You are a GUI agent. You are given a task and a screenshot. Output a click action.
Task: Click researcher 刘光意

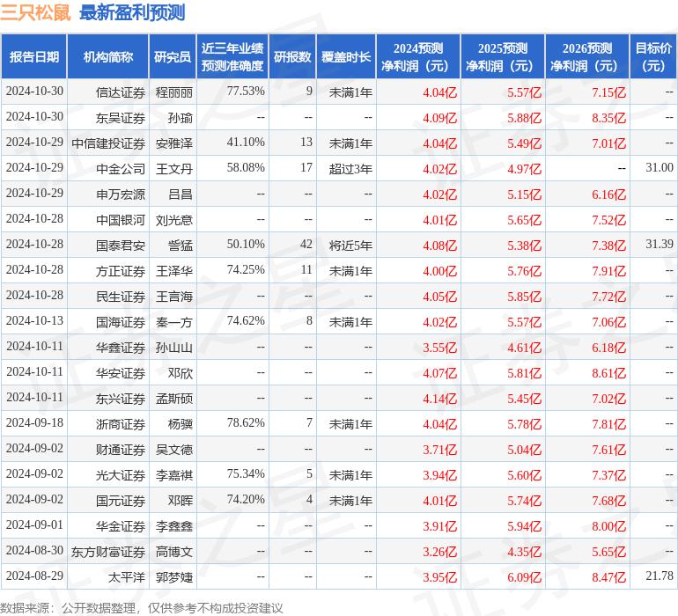click(174, 220)
